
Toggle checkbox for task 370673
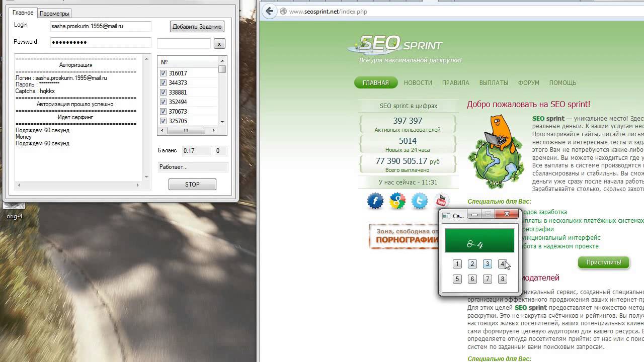coord(163,112)
